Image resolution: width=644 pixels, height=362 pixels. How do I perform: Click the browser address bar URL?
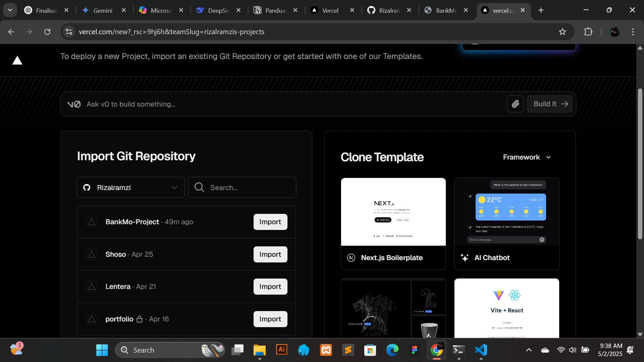coord(171,32)
